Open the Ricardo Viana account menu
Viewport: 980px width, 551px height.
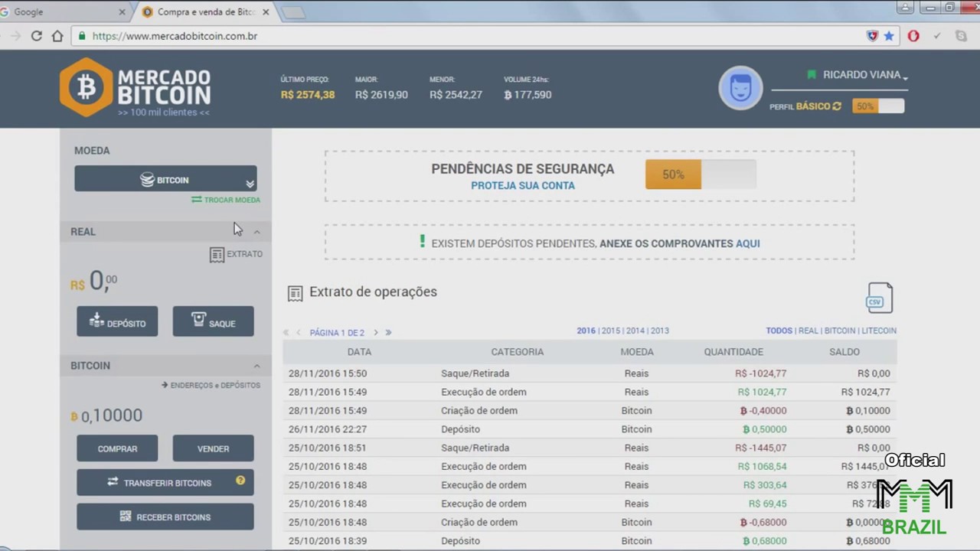[x=865, y=75]
